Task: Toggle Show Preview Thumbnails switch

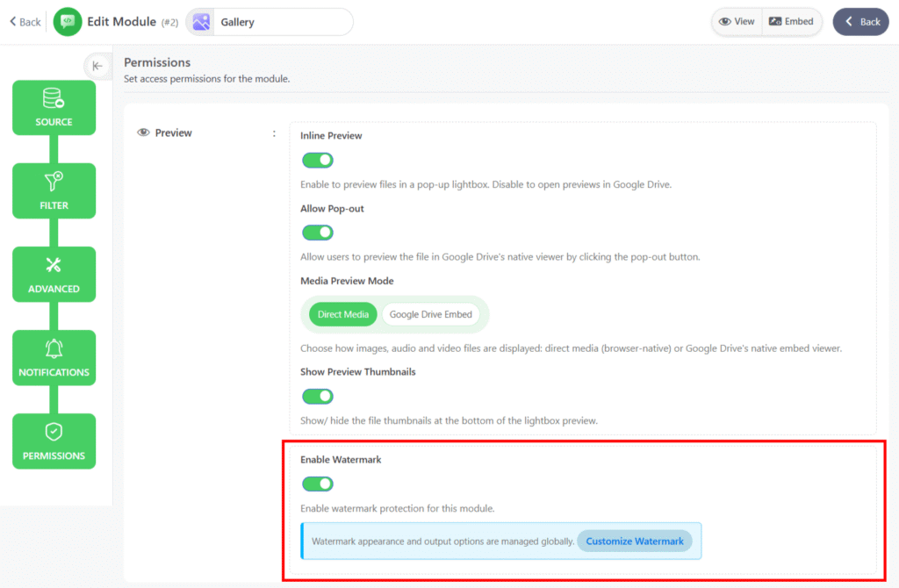Action: click(x=318, y=396)
